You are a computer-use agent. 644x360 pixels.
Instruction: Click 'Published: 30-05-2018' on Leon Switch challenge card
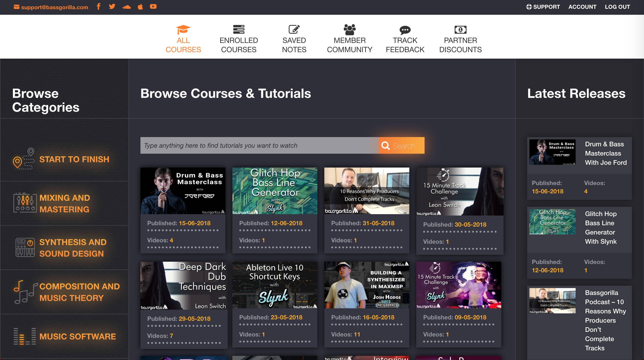pyautogui.click(x=455, y=225)
